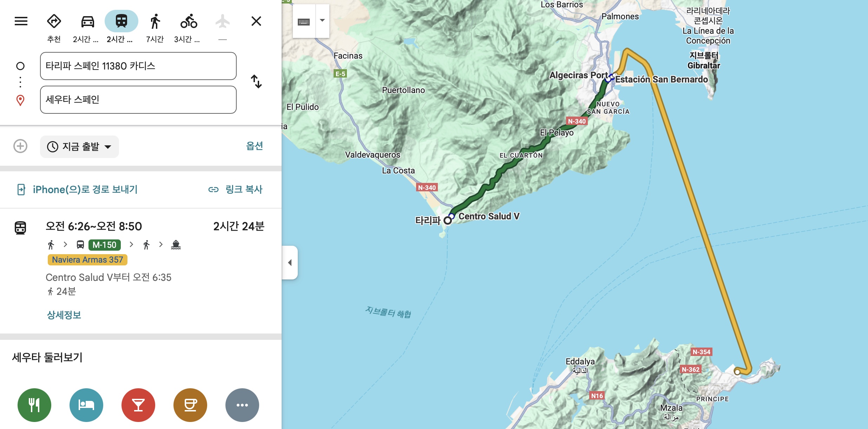The height and width of the screenshot is (429, 868).
Task: Click the add destination plus icon
Action: 20,146
